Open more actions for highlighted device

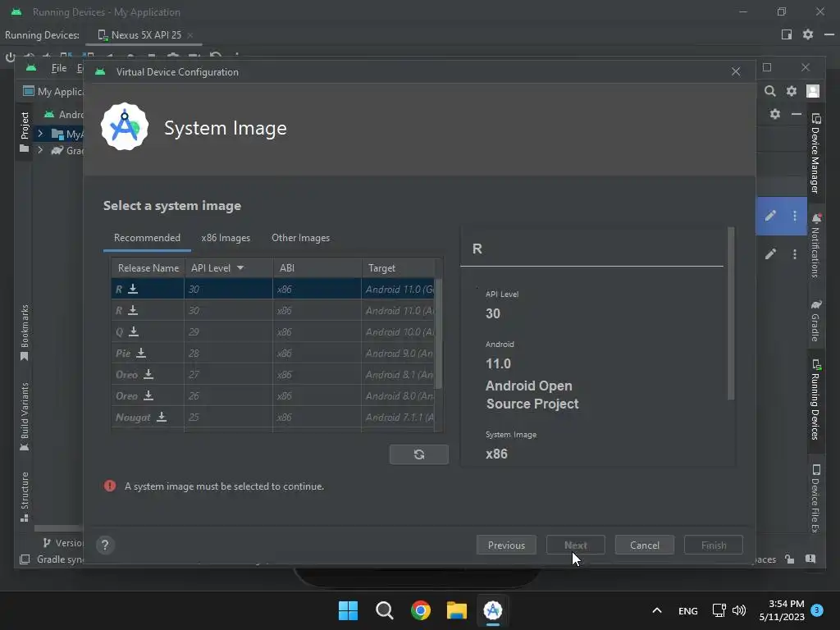794,216
